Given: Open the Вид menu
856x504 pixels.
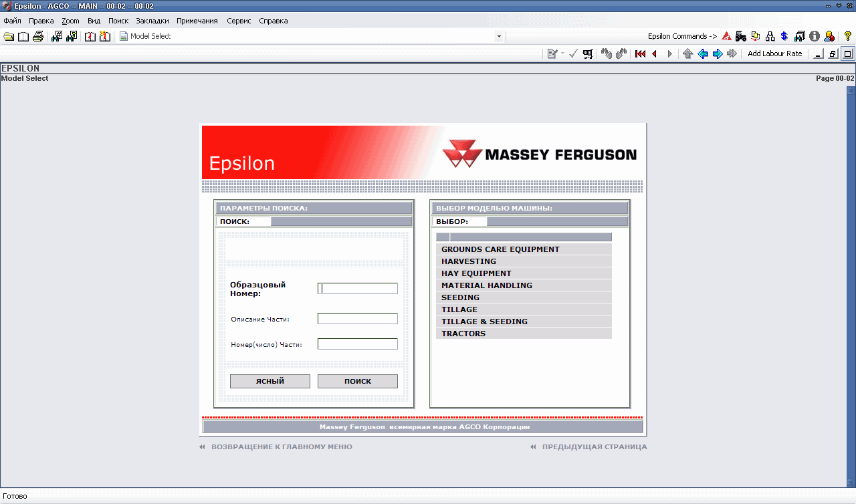Looking at the screenshot, I should (x=94, y=21).
